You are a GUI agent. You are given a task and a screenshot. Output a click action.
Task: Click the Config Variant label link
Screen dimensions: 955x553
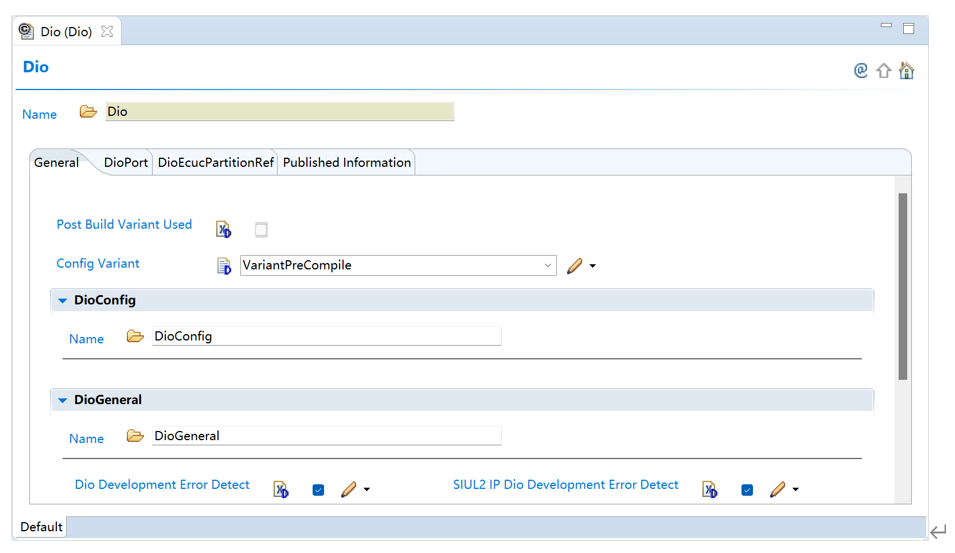[98, 264]
